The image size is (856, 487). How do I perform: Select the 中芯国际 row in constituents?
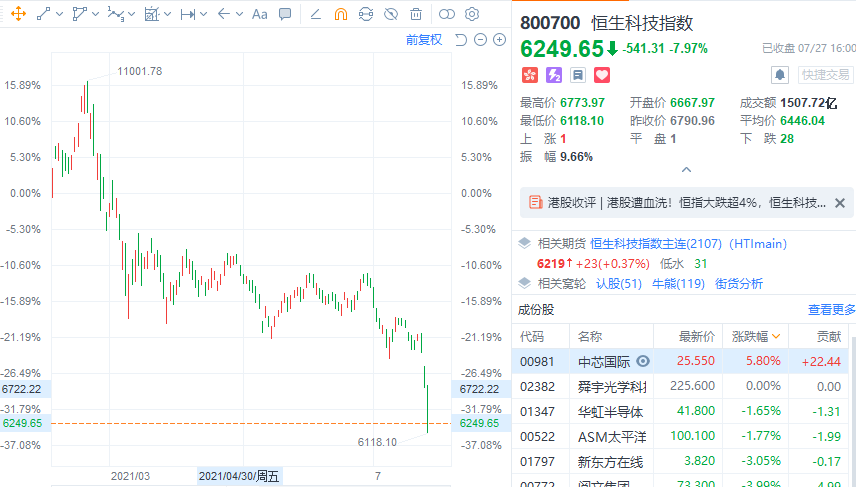tap(600, 361)
